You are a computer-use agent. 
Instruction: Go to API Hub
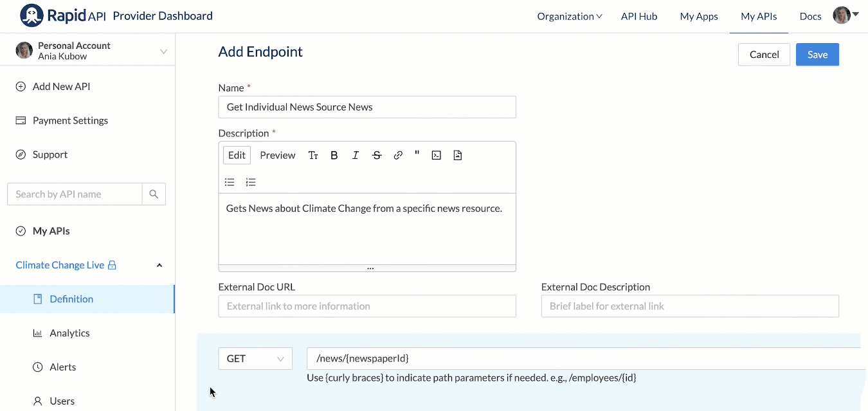(639, 16)
